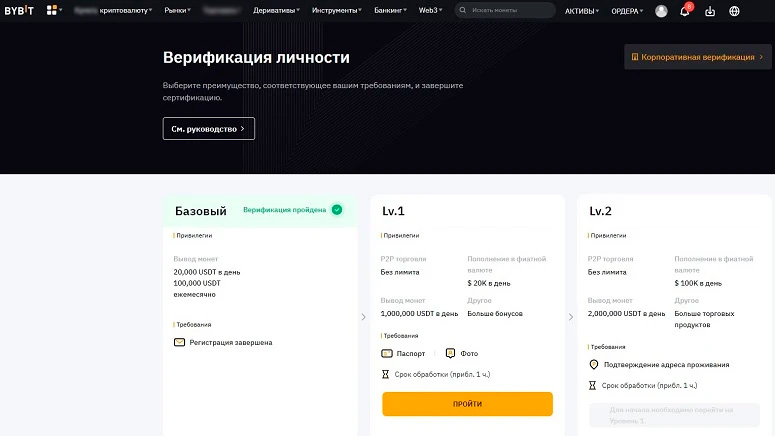
Task: Open language globe icon
Action: [x=734, y=11]
